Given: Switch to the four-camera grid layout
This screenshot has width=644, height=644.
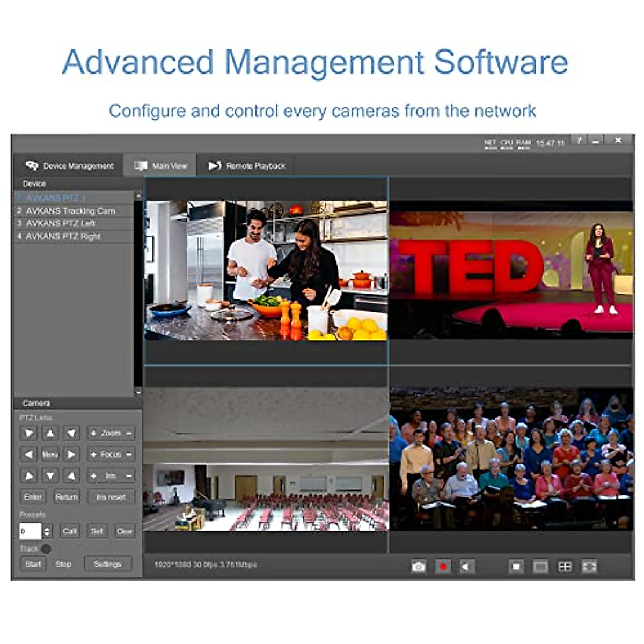Looking at the screenshot, I should 565,566.
